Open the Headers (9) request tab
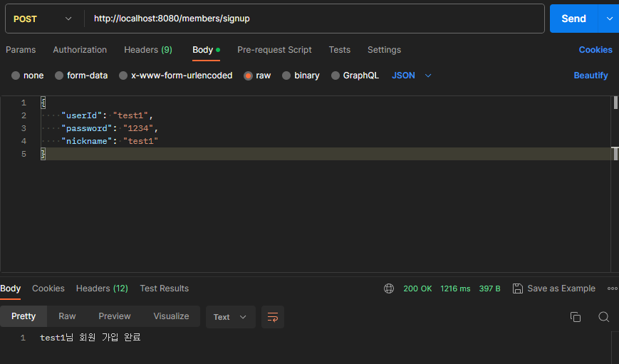 [148, 50]
